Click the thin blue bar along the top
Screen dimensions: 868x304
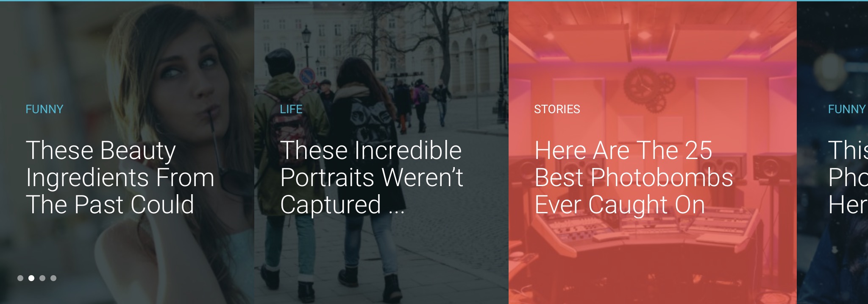(x=434, y=0)
